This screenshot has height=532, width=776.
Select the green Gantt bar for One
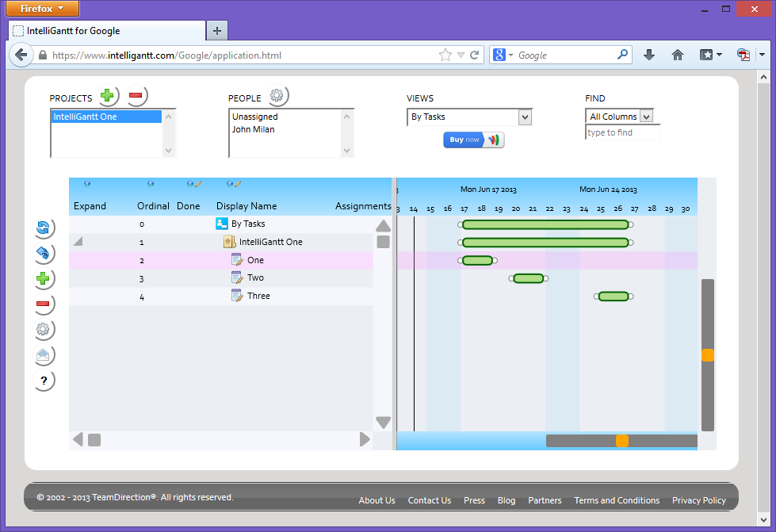point(478,260)
